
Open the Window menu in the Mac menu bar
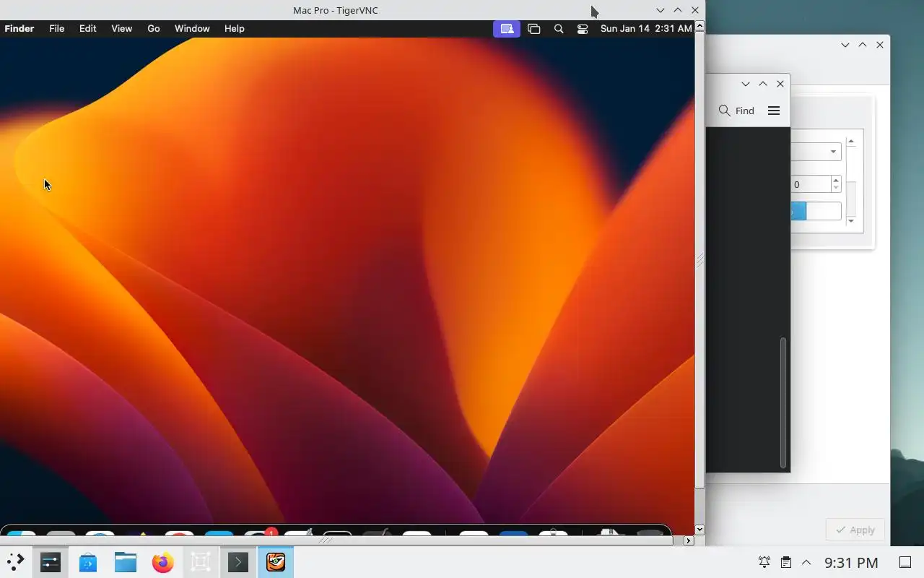tap(192, 28)
